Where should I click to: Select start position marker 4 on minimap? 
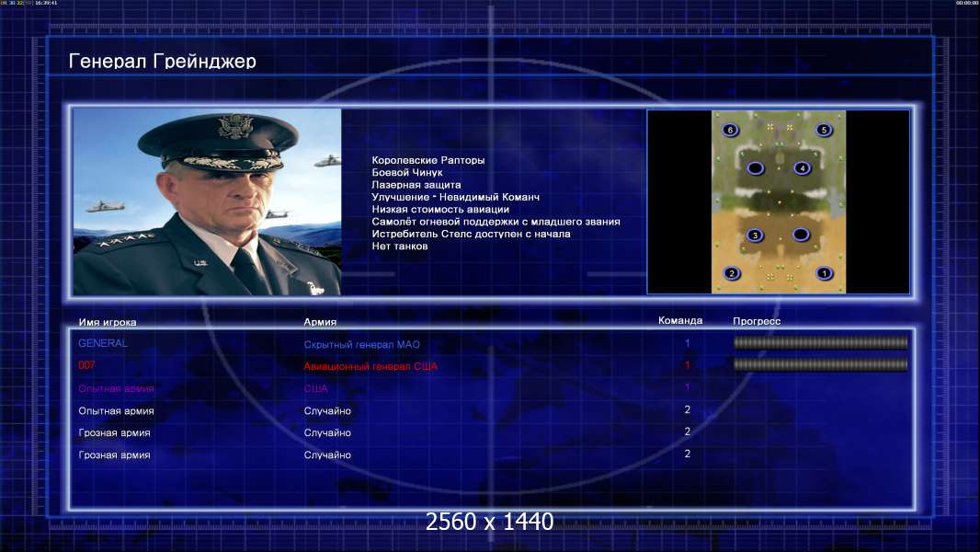point(802,168)
